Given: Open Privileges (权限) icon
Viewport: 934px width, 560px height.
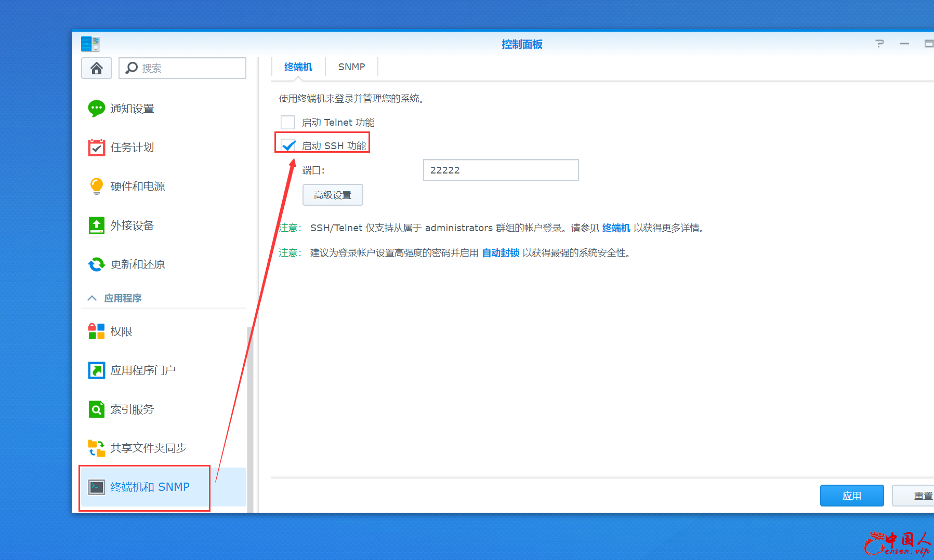Looking at the screenshot, I should [97, 331].
